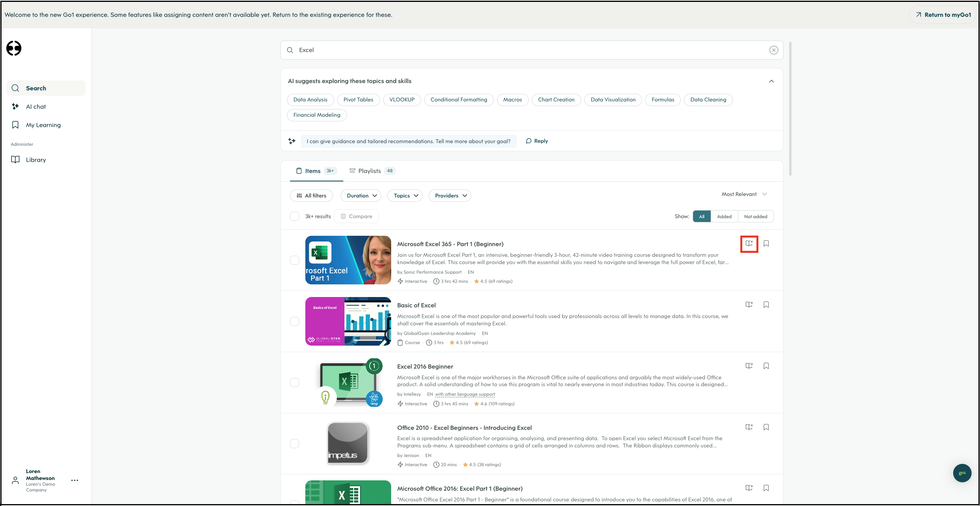Viewport: 980px width, 506px height.
Task: Click the Compare button
Action: (x=356, y=216)
